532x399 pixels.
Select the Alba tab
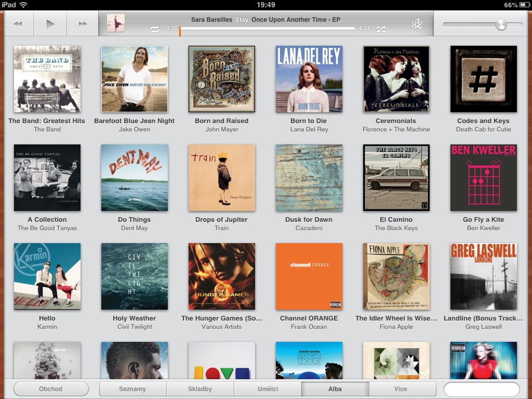tap(335, 389)
